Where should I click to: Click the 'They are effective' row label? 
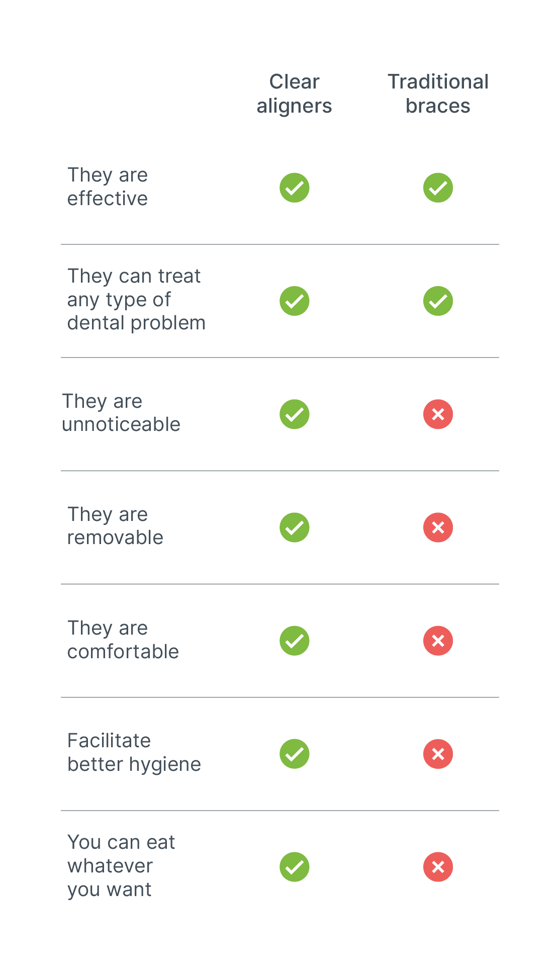(108, 187)
